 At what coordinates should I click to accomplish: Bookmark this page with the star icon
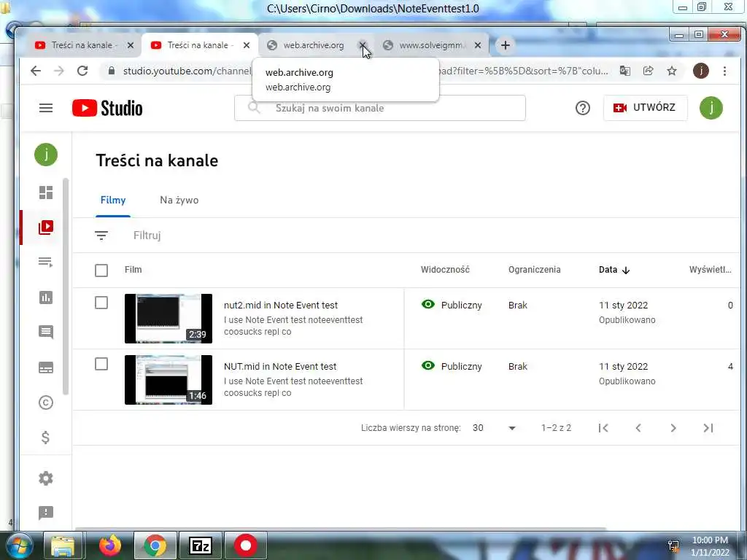pyautogui.click(x=672, y=71)
